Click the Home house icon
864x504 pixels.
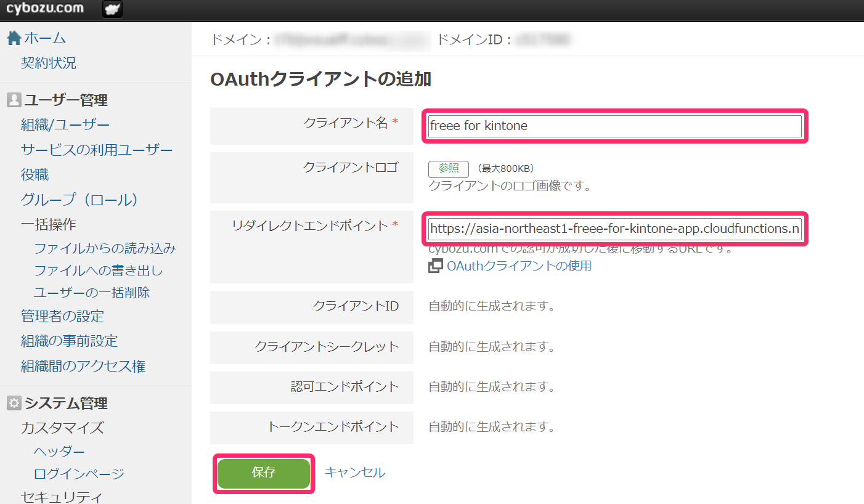(x=14, y=38)
